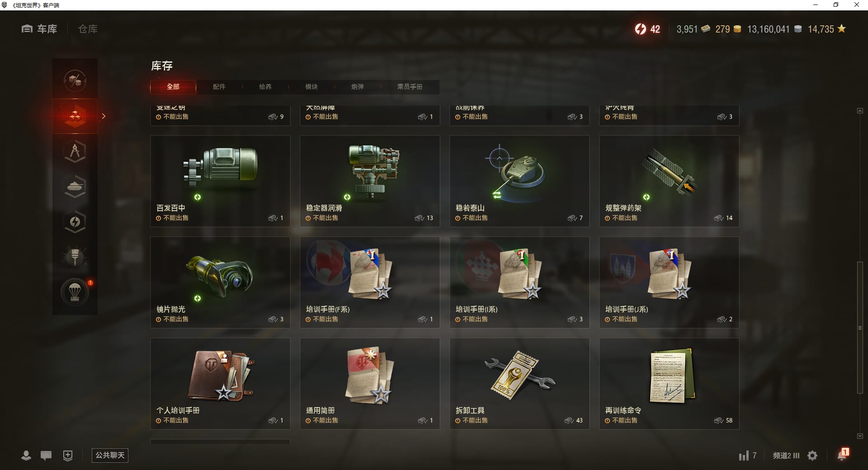Select the 再训练命令 item card
Image resolution: width=868 pixels, height=470 pixels.
(x=669, y=384)
